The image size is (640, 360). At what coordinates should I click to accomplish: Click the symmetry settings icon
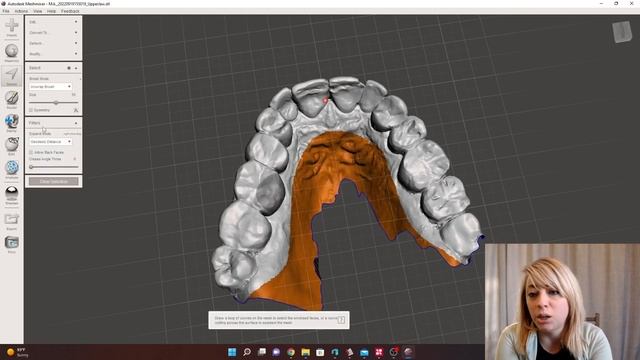click(x=76, y=110)
